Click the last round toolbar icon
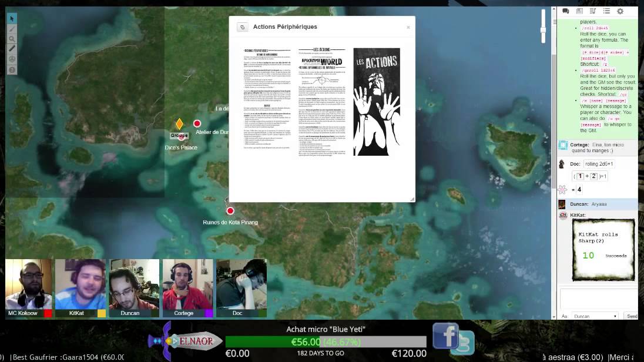This screenshot has height=362, width=644. point(12,69)
